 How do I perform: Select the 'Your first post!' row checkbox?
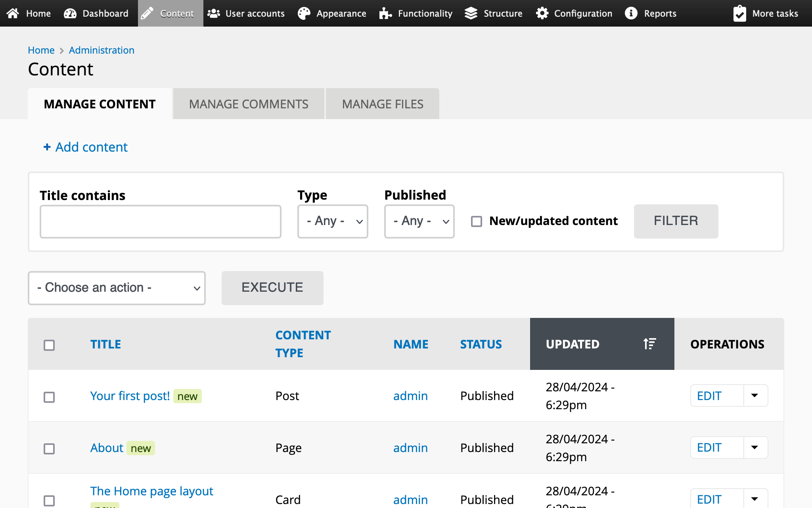pos(49,397)
